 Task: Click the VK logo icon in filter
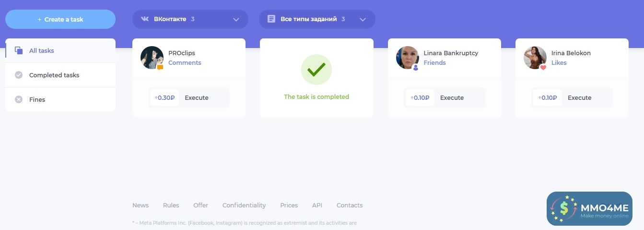click(145, 19)
